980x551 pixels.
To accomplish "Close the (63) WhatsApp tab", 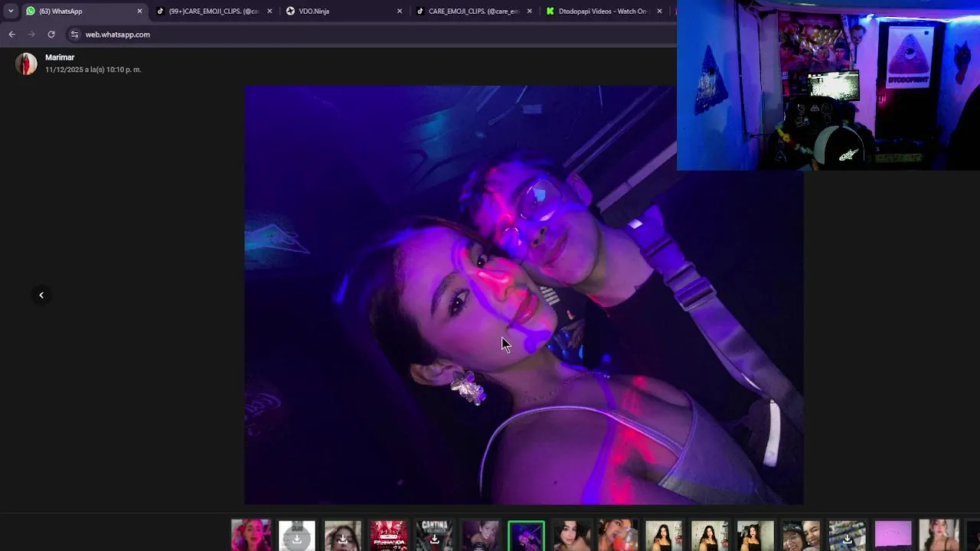I will click(139, 11).
